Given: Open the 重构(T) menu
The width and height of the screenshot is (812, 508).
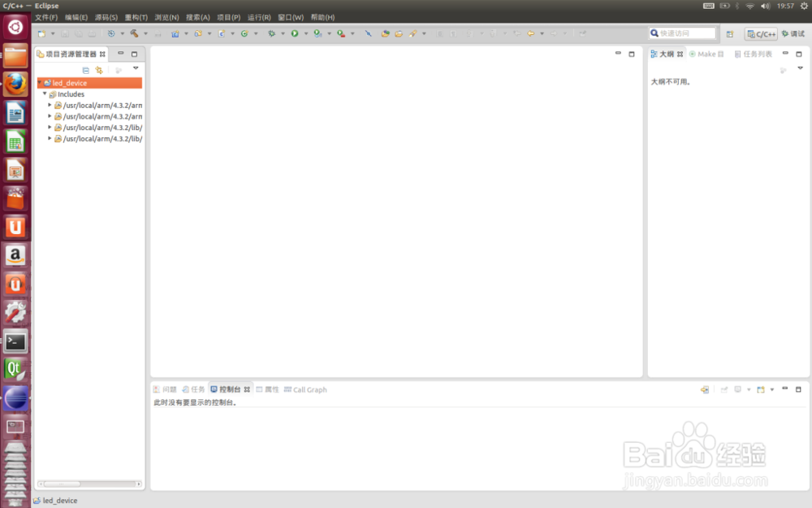Looking at the screenshot, I should click(x=136, y=17).
